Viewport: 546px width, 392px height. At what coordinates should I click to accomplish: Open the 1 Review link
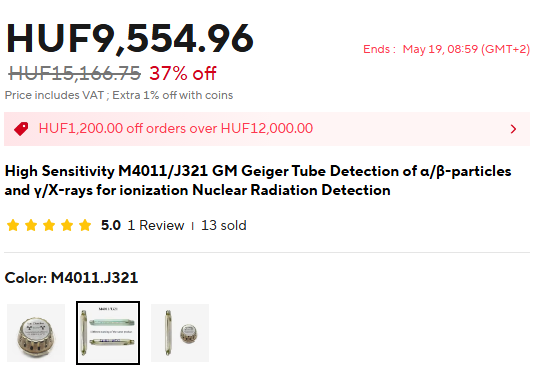pos(156,226)
